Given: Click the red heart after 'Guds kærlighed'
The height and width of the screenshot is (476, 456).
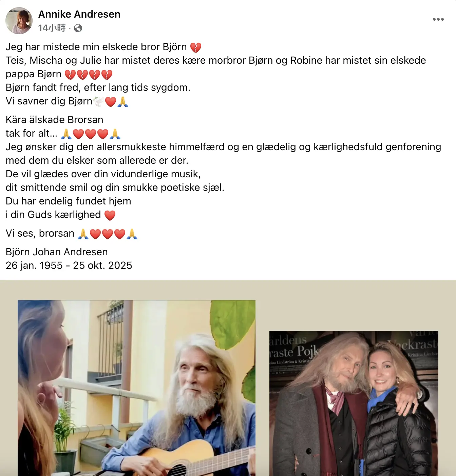Looking at the screenshot, I should pos(110,215).
